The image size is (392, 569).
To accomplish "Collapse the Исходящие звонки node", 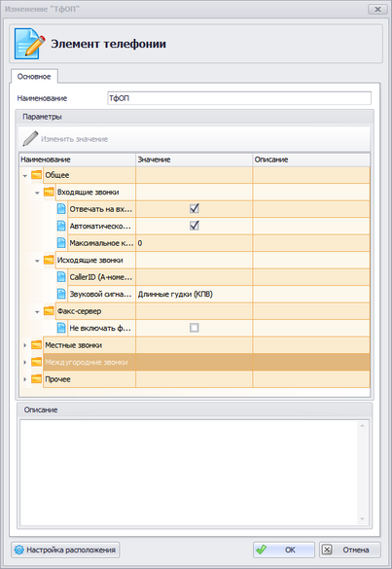I will point(37,261).
